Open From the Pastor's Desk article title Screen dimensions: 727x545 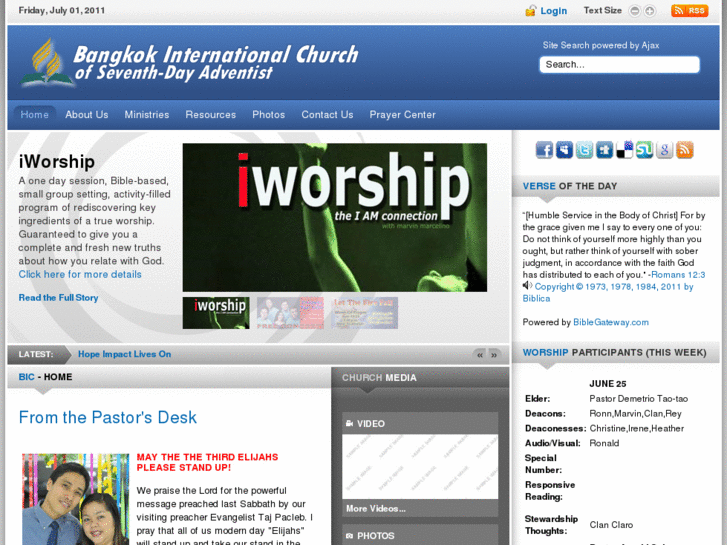(108, 417)
